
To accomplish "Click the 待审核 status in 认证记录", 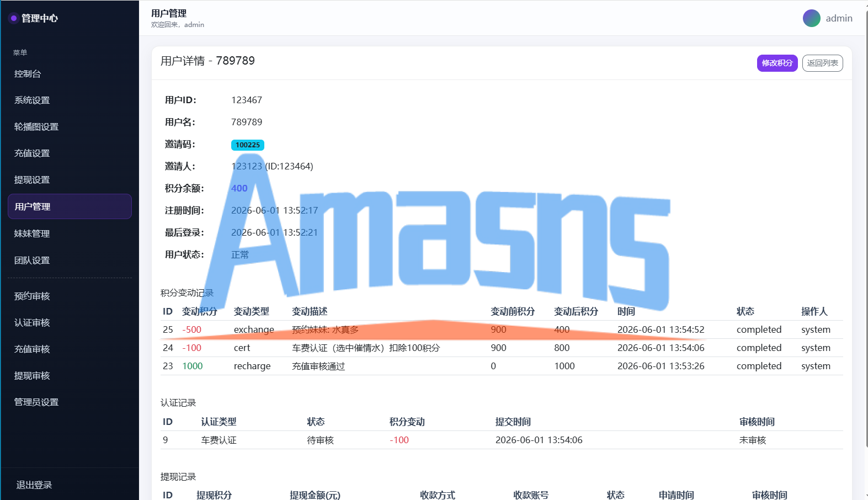I will pos(320,440).
